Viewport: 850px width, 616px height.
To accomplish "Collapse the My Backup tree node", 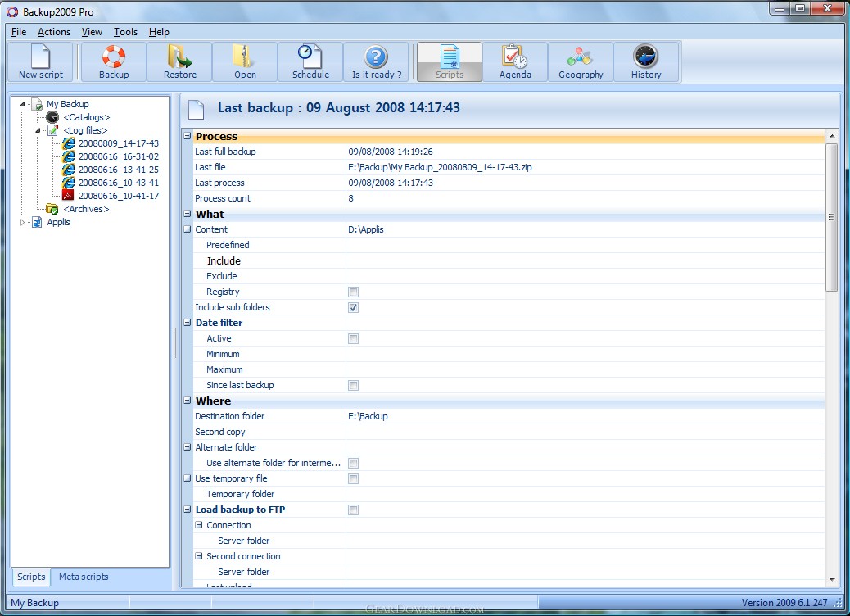I will (x=22, y=104).
